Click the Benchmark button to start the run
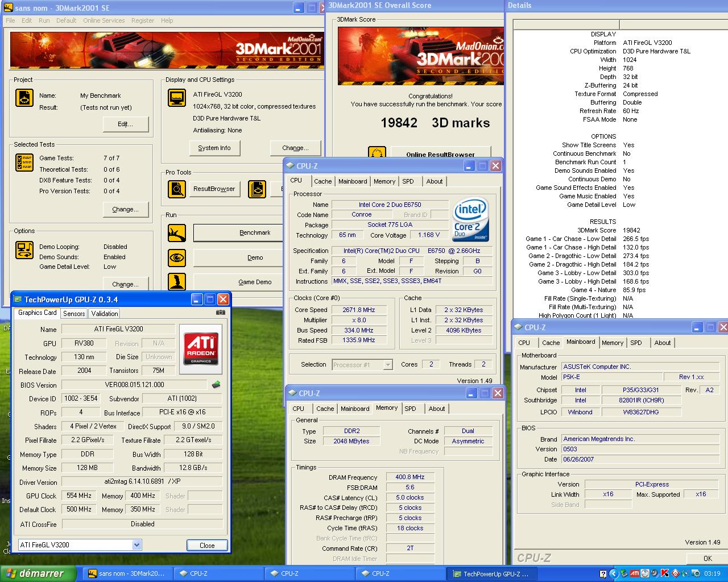Viewport: 728px width, 582px height. pos(238,232)
